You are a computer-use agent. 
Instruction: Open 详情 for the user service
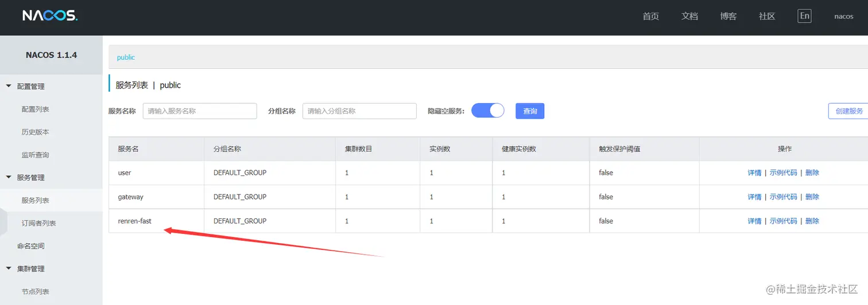point(754,173)
